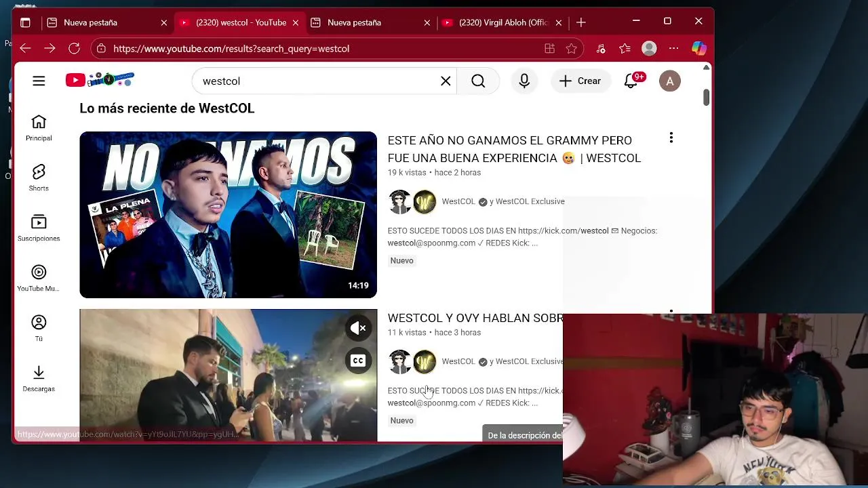Toggle captions on the second video preview
Screen dimensions: 868x488
[358, 361]
